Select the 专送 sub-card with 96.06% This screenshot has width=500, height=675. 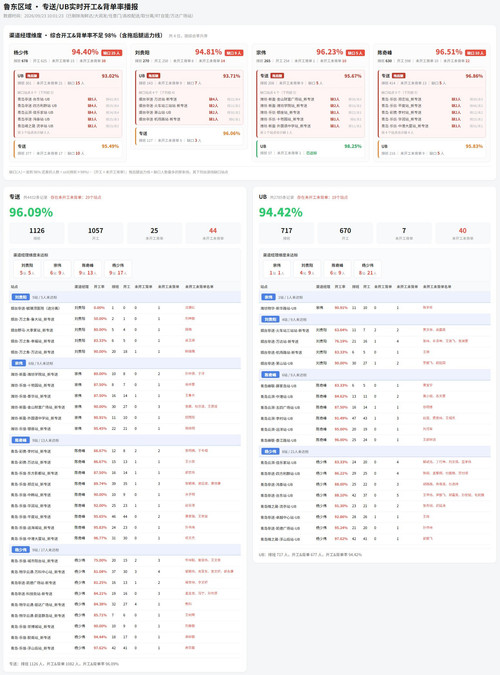pos(189,136)
